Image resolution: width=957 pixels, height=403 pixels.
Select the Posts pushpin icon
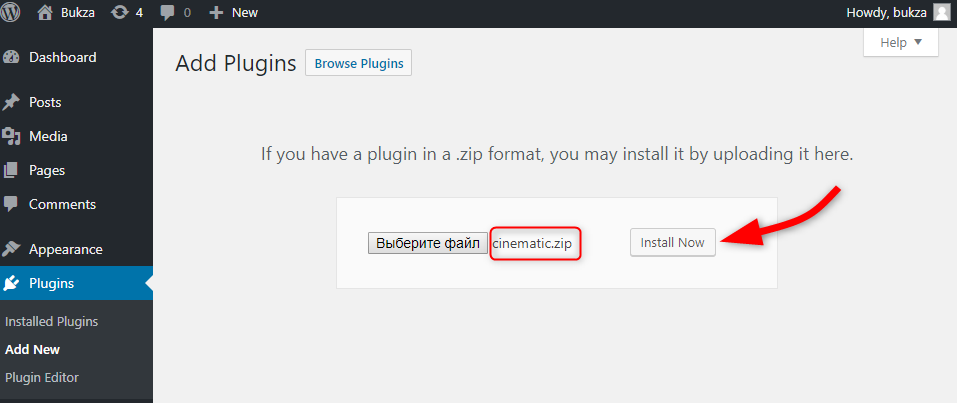coord(11,102)
